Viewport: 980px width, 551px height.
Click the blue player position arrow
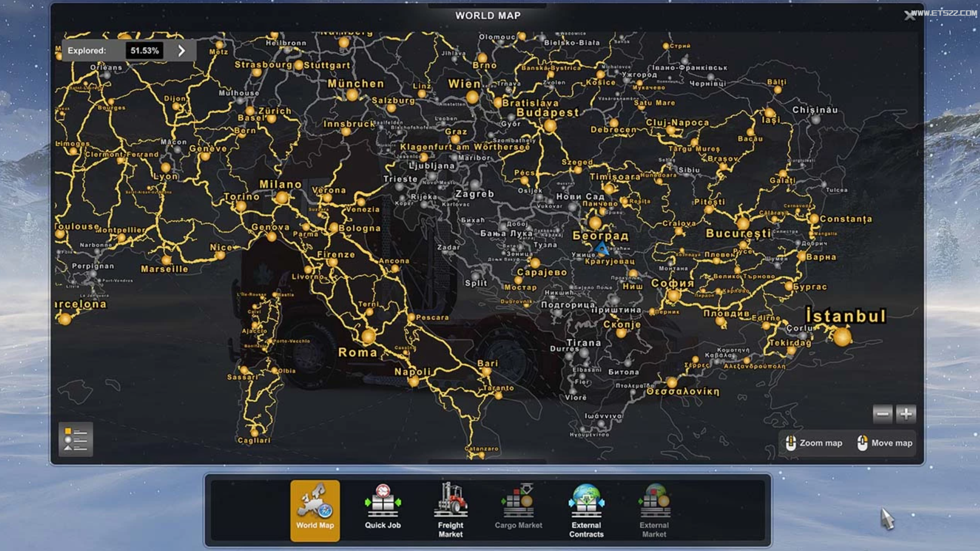601,250
